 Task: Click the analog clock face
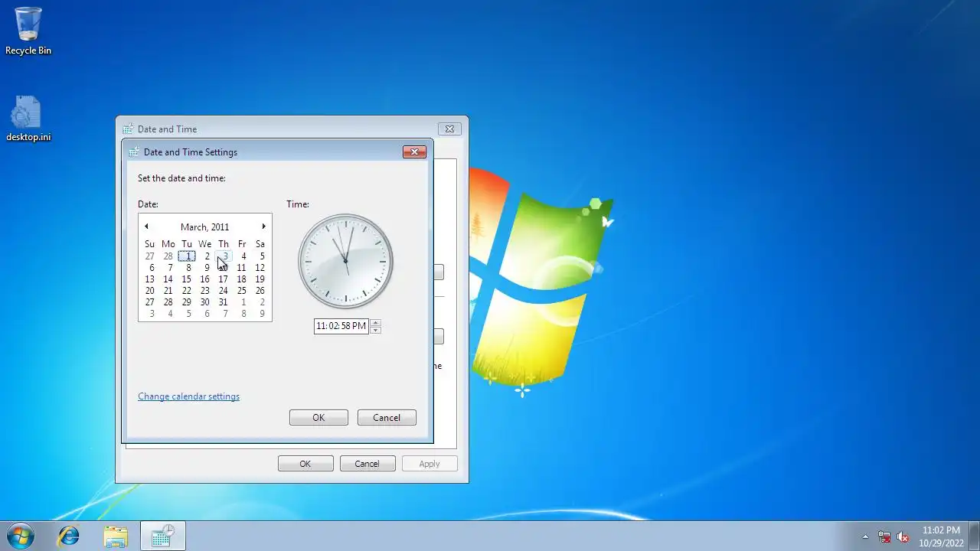pyautogui.click(x=345, y=262)
